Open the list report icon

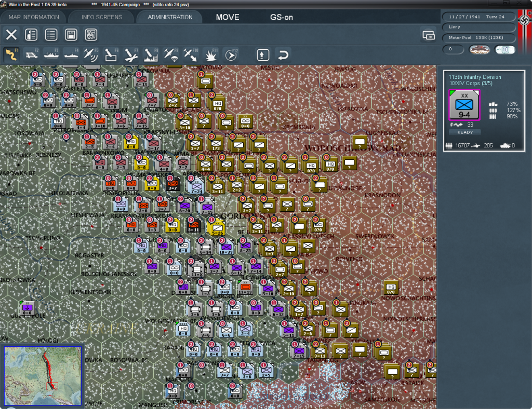click(51, 35)
